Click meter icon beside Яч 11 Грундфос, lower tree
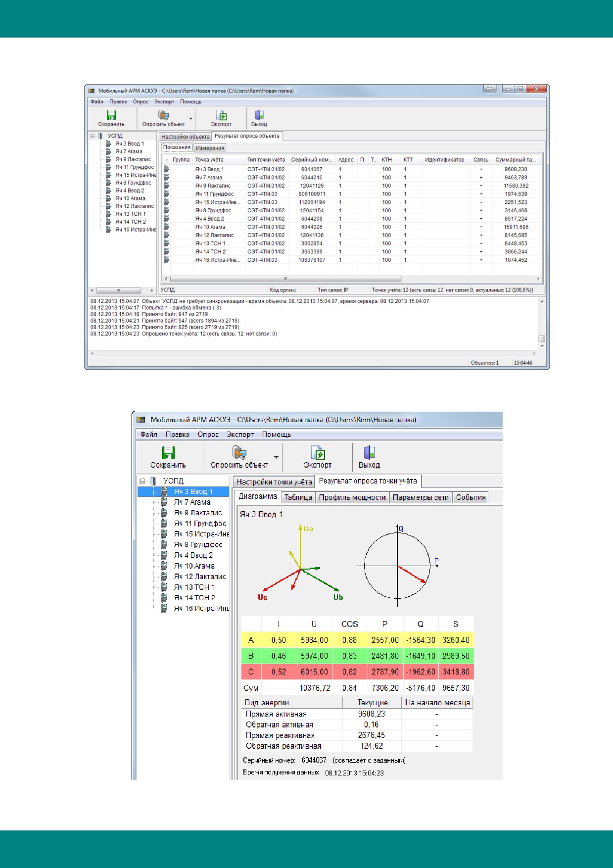Viewport: 613px width, 868px height. 164,523
